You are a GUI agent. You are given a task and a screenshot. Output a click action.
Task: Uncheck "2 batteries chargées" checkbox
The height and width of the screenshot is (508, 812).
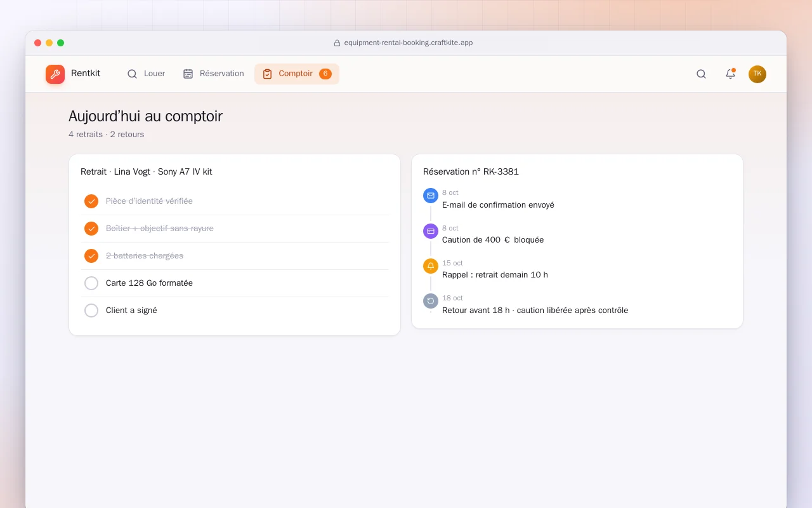pos(91,256)
